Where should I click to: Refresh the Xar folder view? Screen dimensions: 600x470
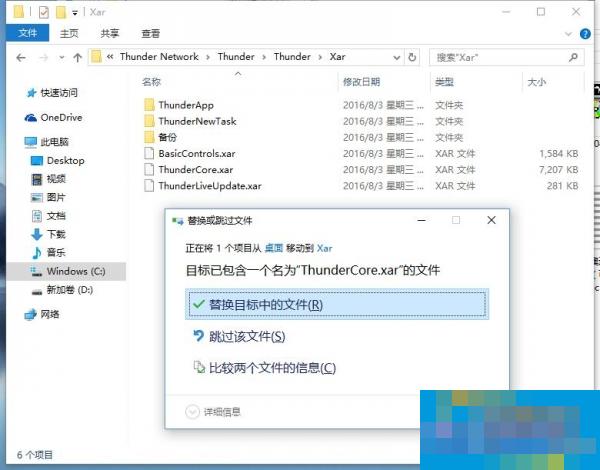412,57
